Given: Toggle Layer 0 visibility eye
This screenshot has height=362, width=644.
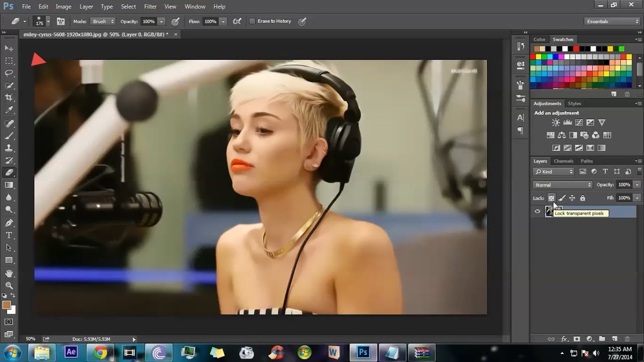Looking at the screenshot, I should [x=537, y=212].
